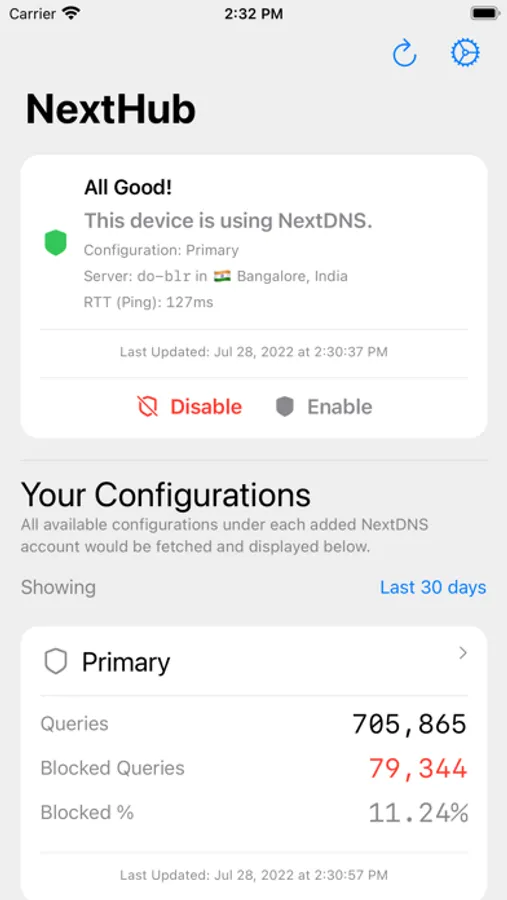The image size is (507, 900).
Task: Select the Blocked Queries row
Action: click(254, 768)
